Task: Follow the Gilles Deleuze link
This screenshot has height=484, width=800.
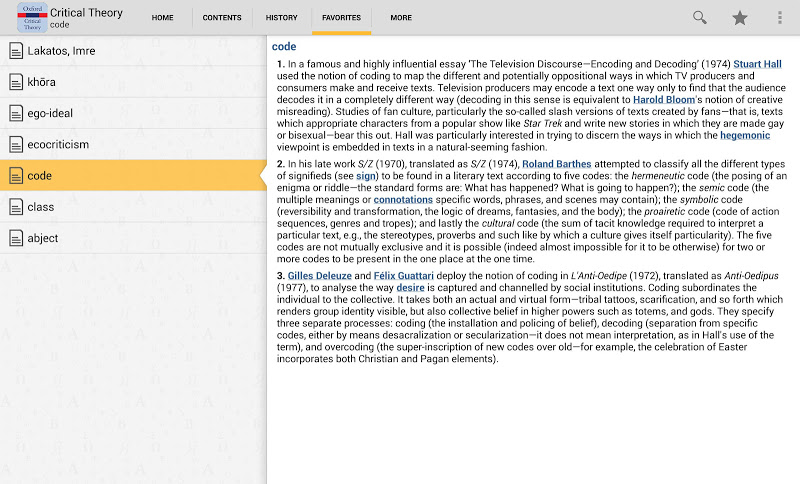Action: click(319, 275)
